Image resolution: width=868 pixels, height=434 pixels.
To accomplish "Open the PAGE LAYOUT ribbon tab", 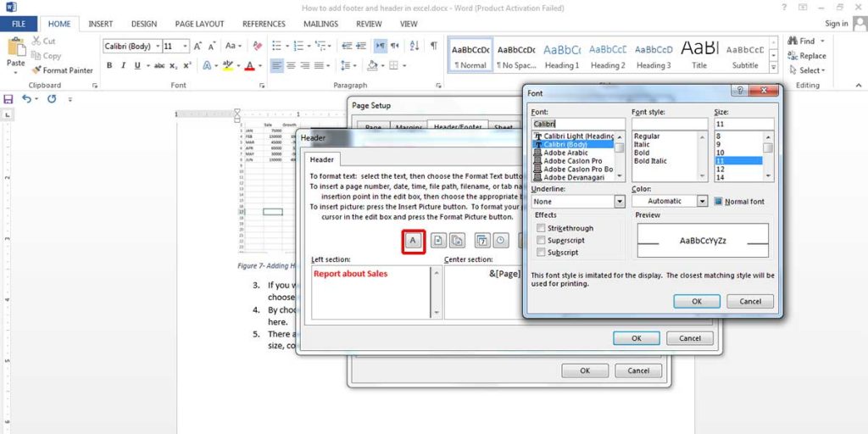I will click(x=199, y=24).
